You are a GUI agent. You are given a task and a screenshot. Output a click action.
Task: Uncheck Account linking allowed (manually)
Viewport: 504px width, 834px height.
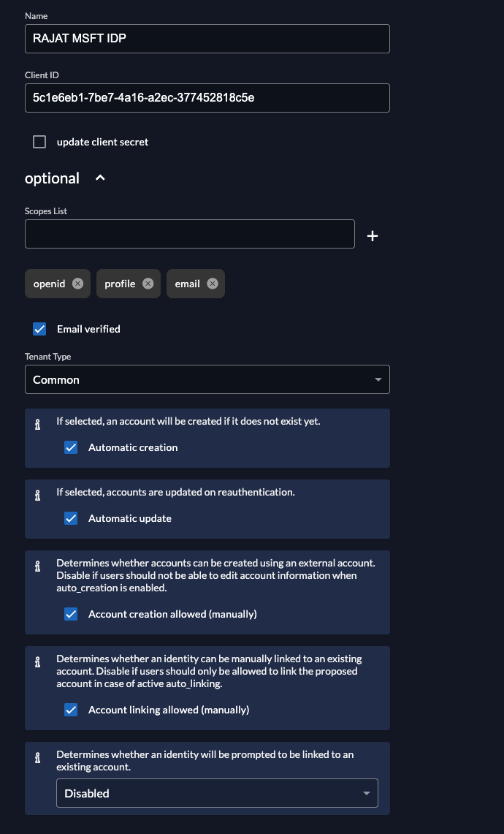point(71,710)
